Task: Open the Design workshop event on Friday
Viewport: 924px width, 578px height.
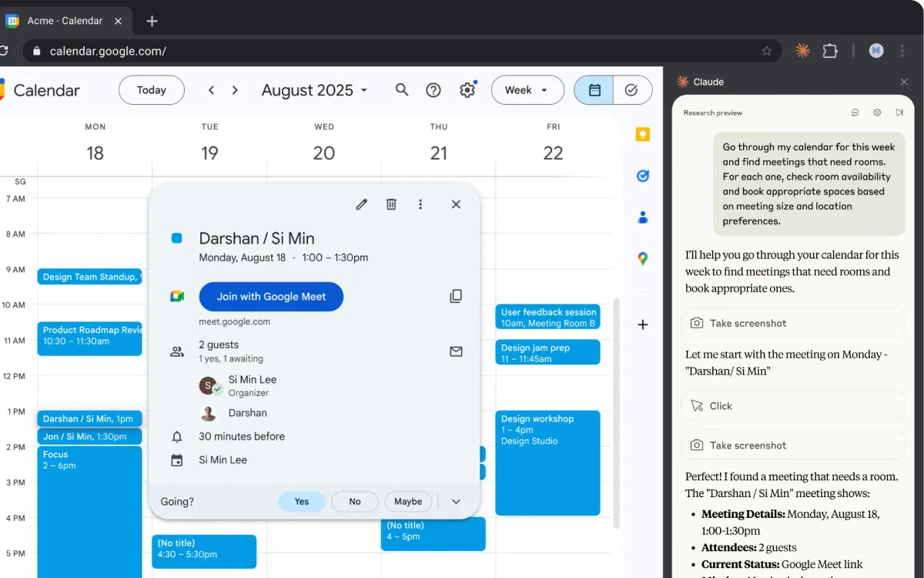Action: (547, 462)
